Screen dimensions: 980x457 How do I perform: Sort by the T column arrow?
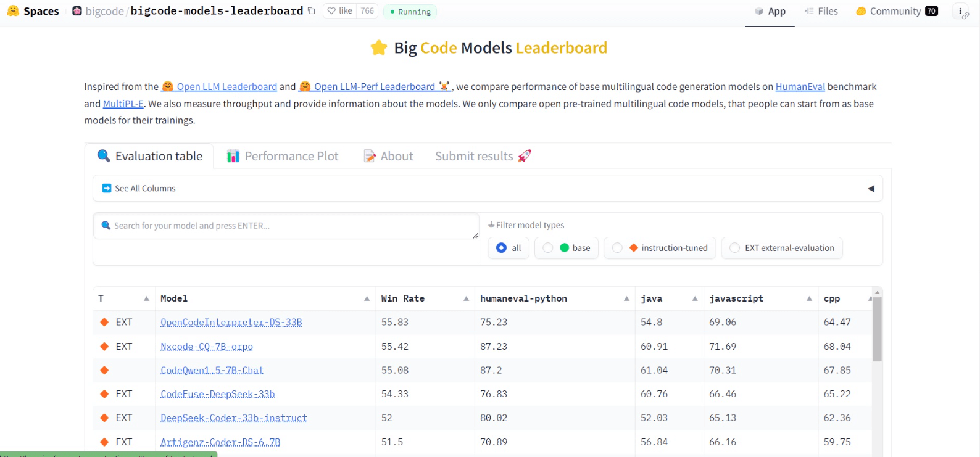click(146, 298)
